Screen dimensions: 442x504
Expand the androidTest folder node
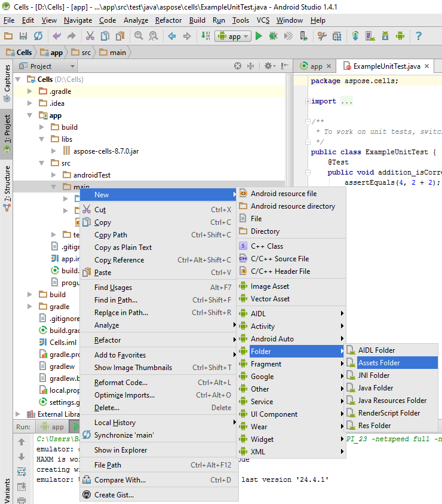coord(54,175)
